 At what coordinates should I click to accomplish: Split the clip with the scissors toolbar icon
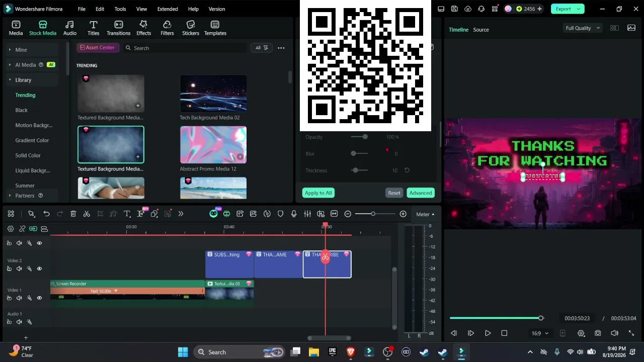pos(87,214)
